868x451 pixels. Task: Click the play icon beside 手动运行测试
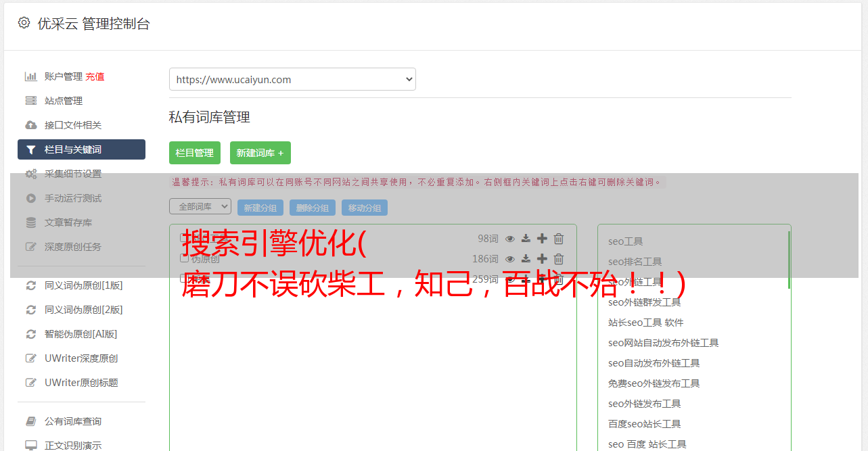[30, 198]
